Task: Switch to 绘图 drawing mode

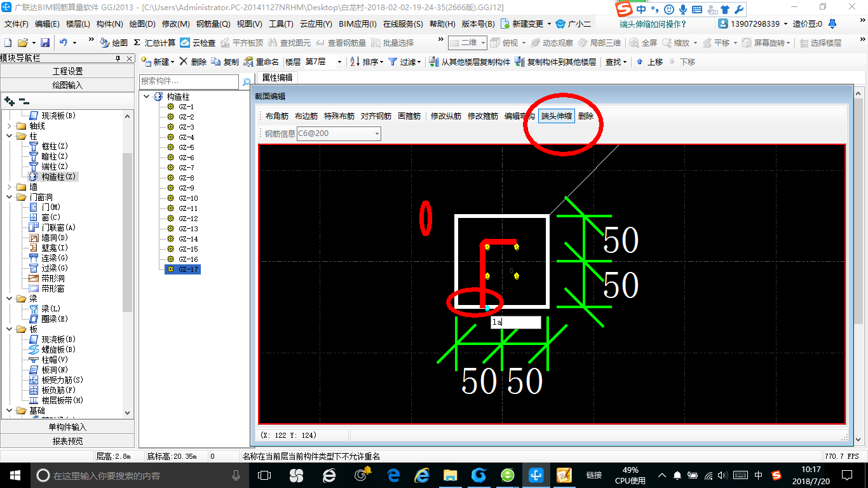Action: click(x=114, y=43)
